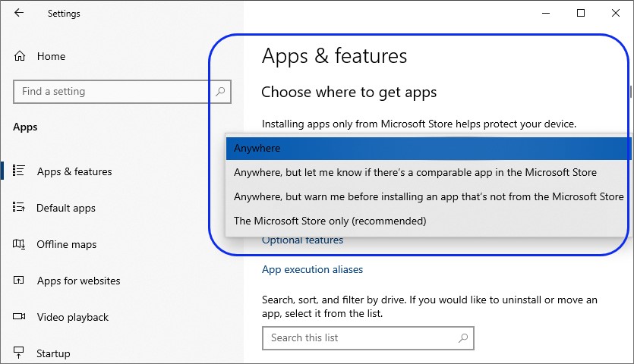Open Apps & features page label
The width and height of the screenshot is (634, 364).
coord(74,171)
